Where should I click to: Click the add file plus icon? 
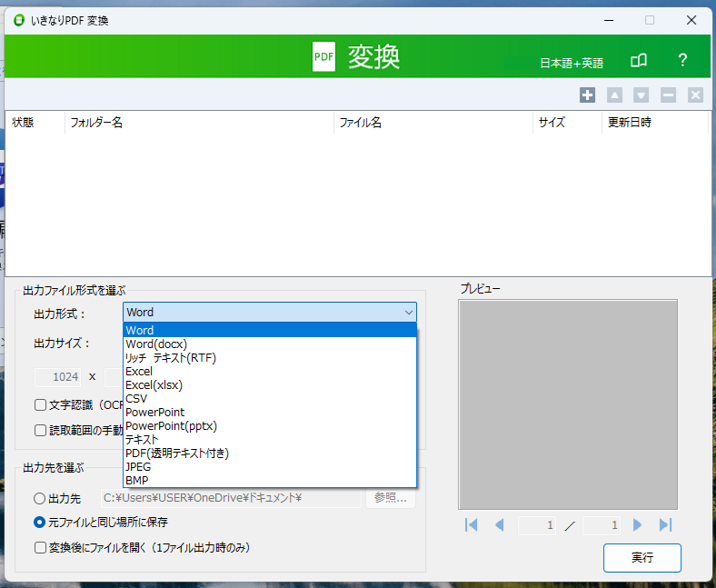[x=587, y=95]
